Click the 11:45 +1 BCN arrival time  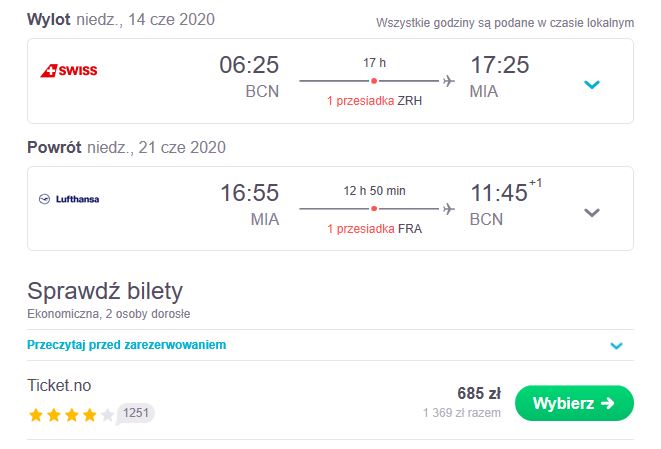pos(506,203)
